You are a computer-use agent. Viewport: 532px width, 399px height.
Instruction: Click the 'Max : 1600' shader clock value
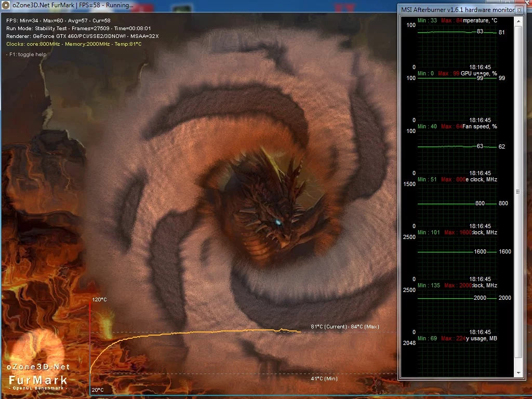(458, 232)
